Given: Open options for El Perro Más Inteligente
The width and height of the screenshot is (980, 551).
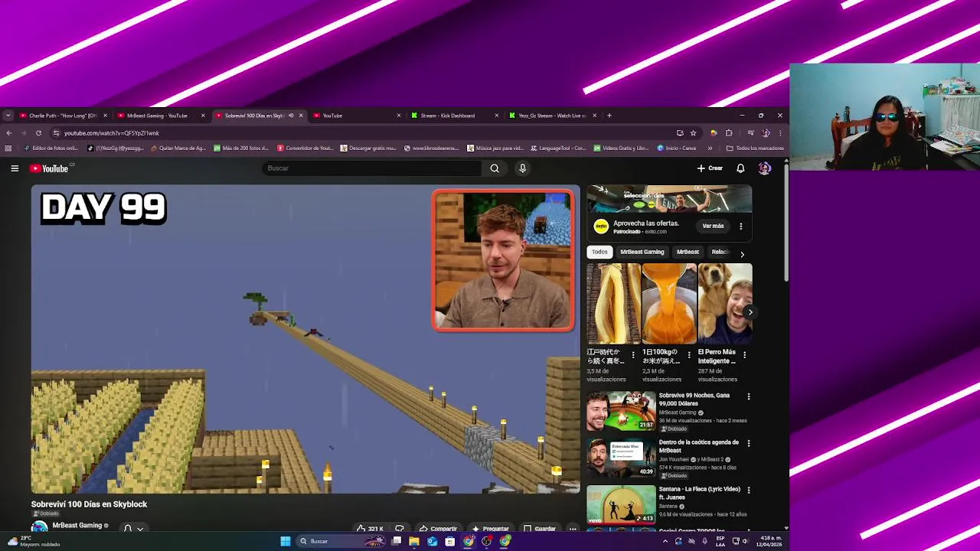Looking at the screenshot, I should pos(744,355).
